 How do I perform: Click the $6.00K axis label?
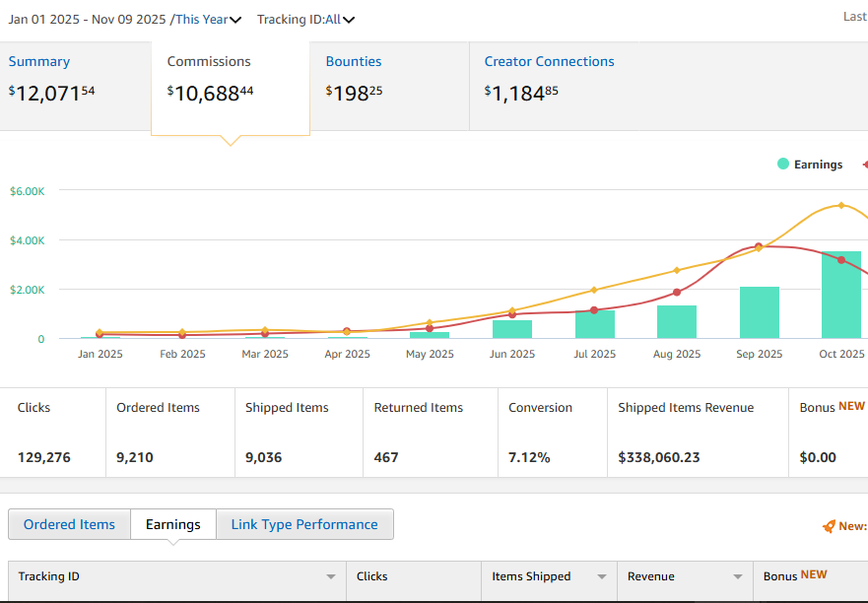click(28, 191)
